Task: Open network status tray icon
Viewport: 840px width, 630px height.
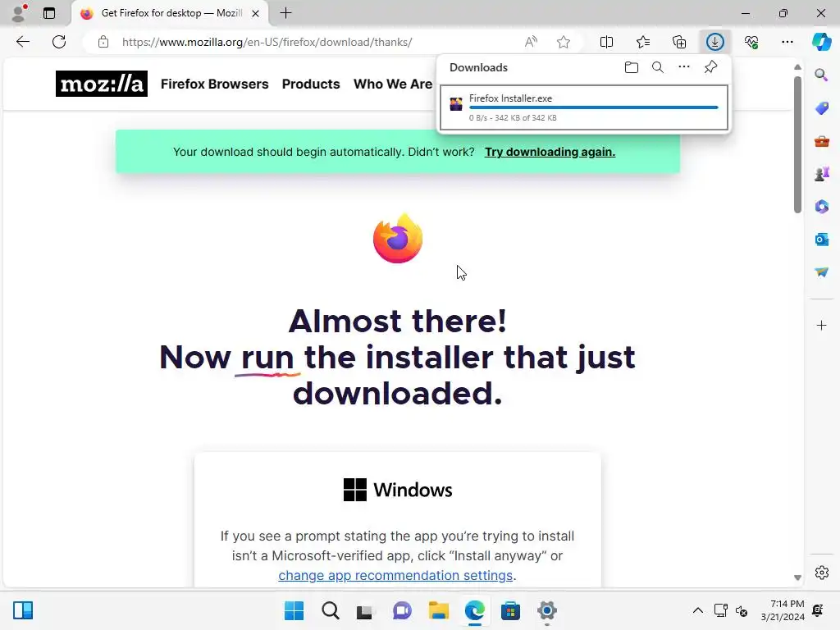Action: [721, 610]
